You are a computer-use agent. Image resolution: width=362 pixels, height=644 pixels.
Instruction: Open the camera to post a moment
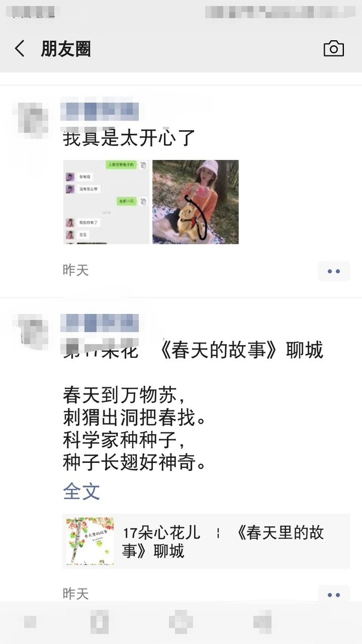click(x=334, y=49)
